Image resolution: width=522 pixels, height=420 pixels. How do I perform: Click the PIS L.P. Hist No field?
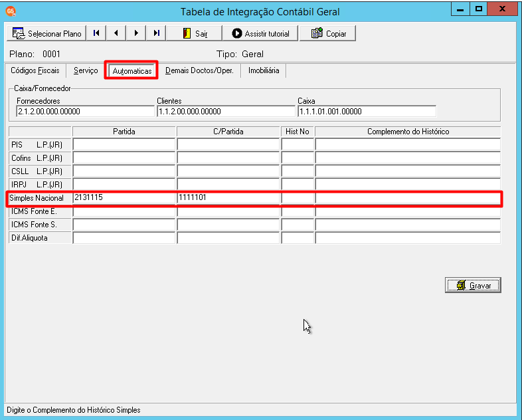(298, 145)
